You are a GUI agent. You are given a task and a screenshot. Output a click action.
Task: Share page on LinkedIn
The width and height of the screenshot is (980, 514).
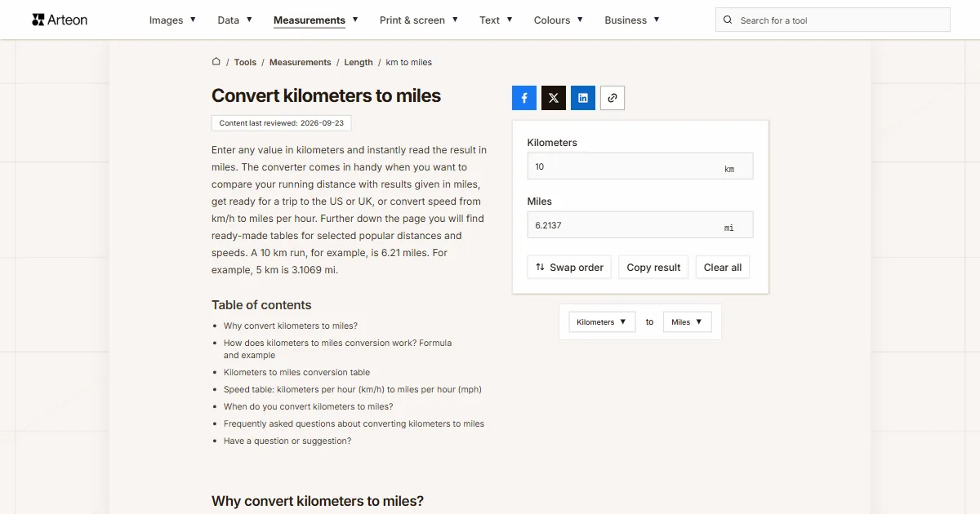[583, 98]
